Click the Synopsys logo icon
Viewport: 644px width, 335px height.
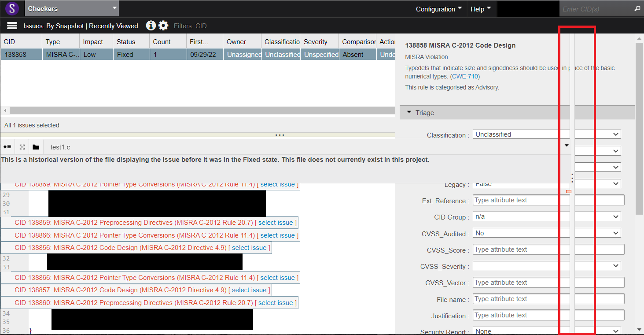tap(11, 8)
